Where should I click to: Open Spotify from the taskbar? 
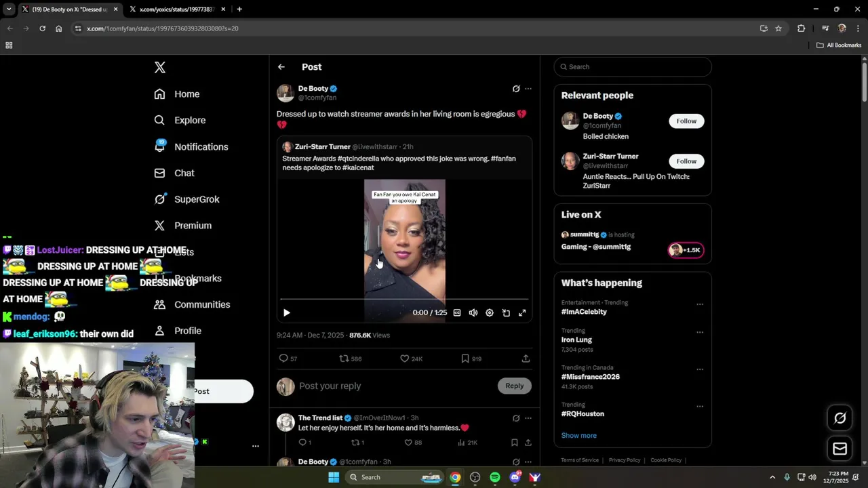[x=495, y=477]
